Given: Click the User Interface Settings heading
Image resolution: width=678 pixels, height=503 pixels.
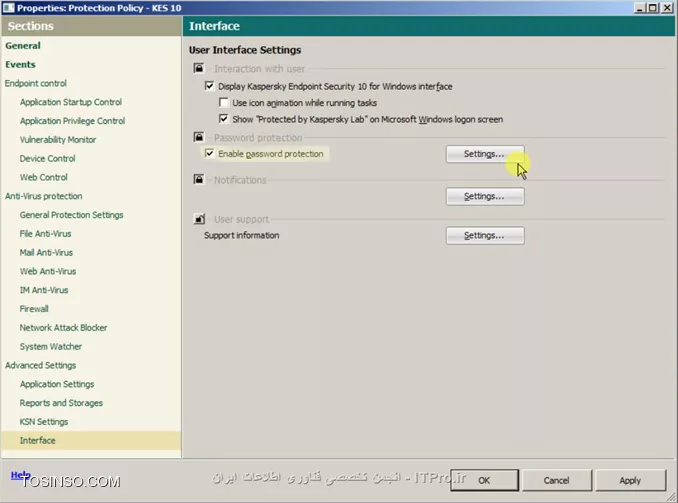Looking at the screenshot, I should [x=245, y=50].
